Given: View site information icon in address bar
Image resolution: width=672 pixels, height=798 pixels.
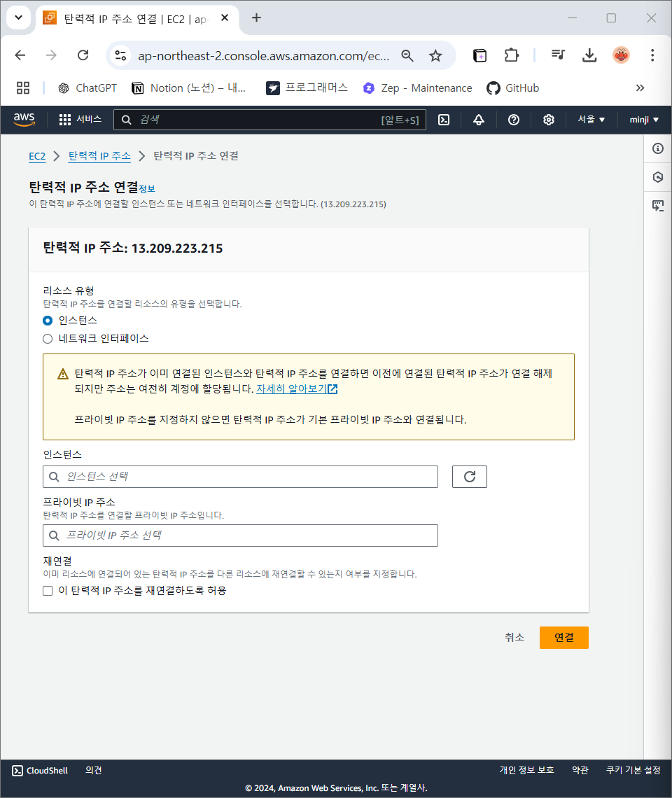Looking at the screenshot, I should 120,55.
